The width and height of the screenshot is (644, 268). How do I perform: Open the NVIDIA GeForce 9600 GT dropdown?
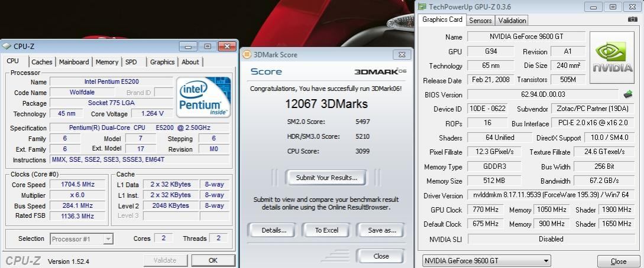point(487,261)
